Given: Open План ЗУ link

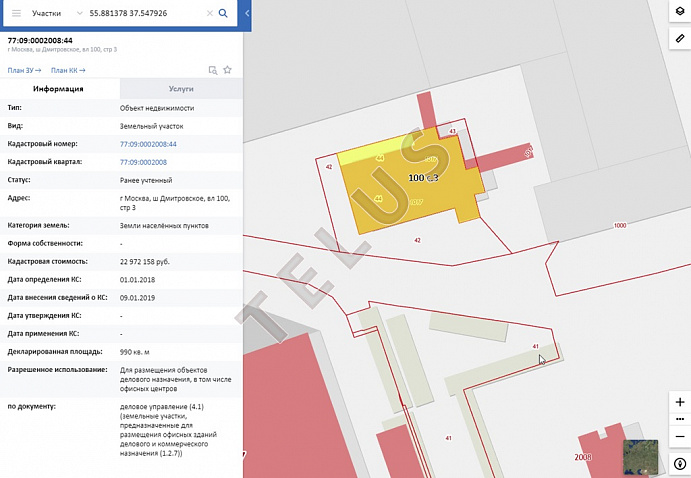Looking at the screenshot, I should [24, 70].
